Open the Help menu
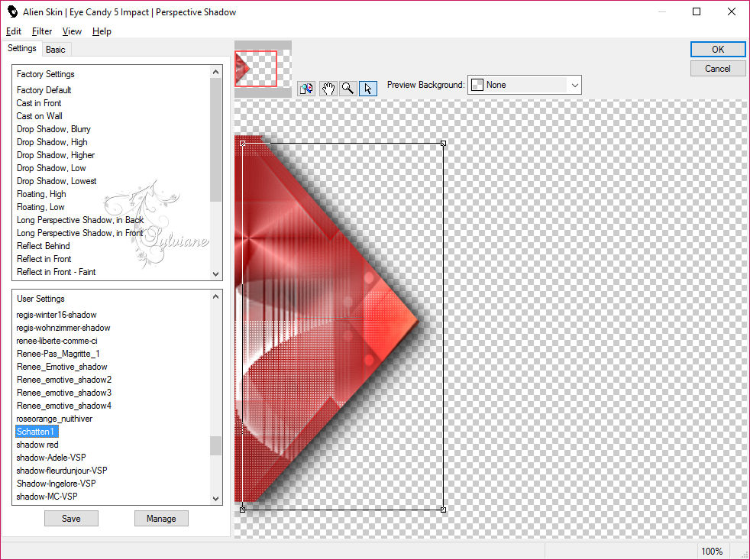The image size is (750, 560). click(x=102, y=31)
